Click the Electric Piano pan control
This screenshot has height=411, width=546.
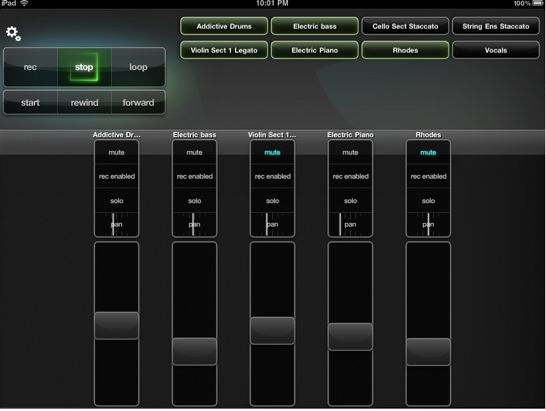pos(350,224)
